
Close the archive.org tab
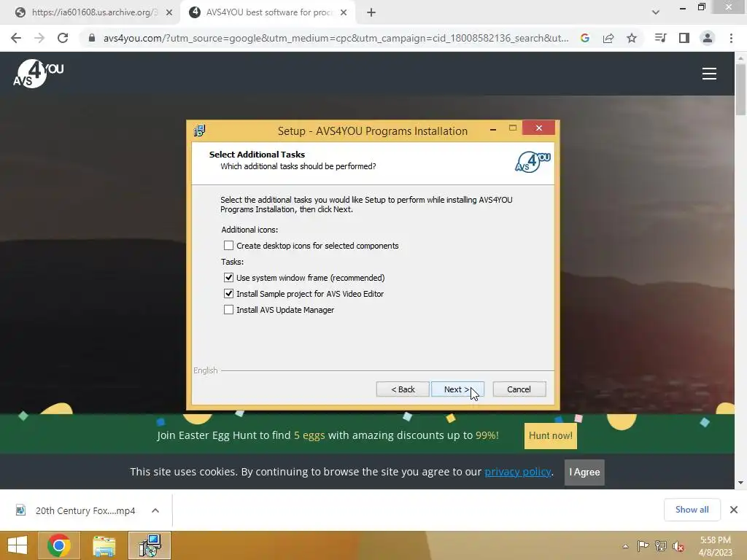click(169, 12)
